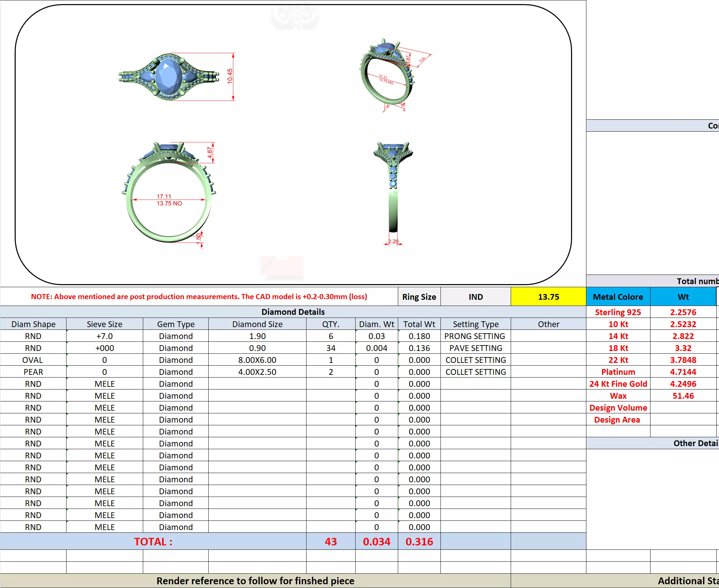
Task: Select the 8.00X6.00 oval diamond size cell
Action: [x=257, y=360]
